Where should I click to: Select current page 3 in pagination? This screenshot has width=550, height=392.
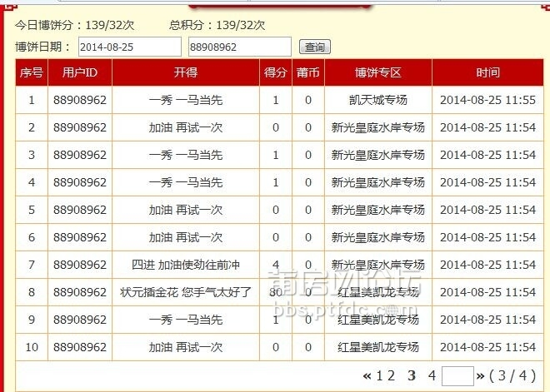point(412,376)
